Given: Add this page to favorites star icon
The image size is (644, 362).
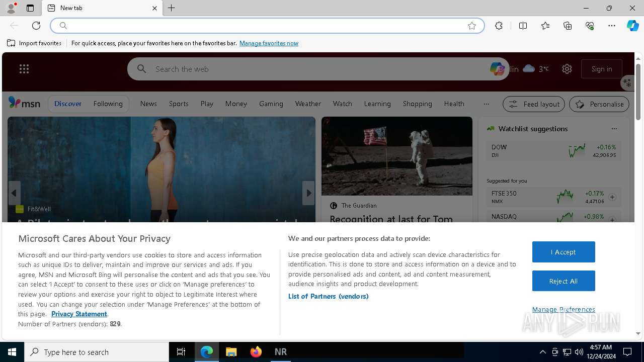Looking at the screenshot, I should (x=472, y=26).
